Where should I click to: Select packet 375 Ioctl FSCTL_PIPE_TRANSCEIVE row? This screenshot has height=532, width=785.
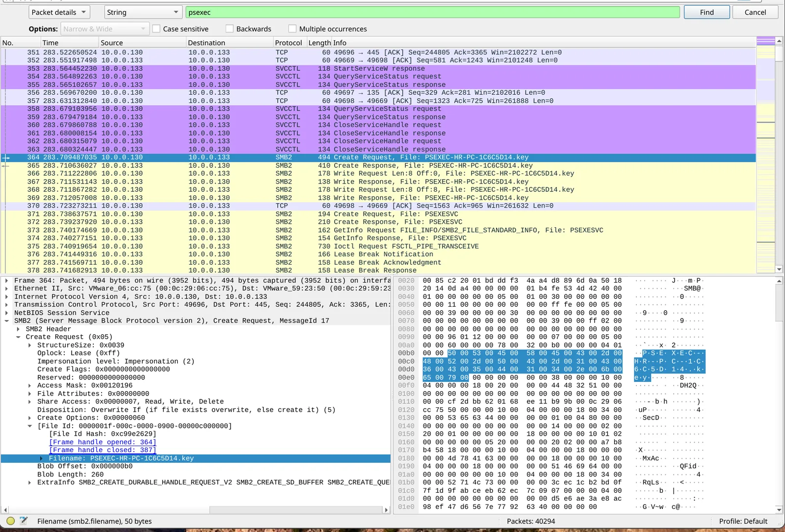click(378, 246)
